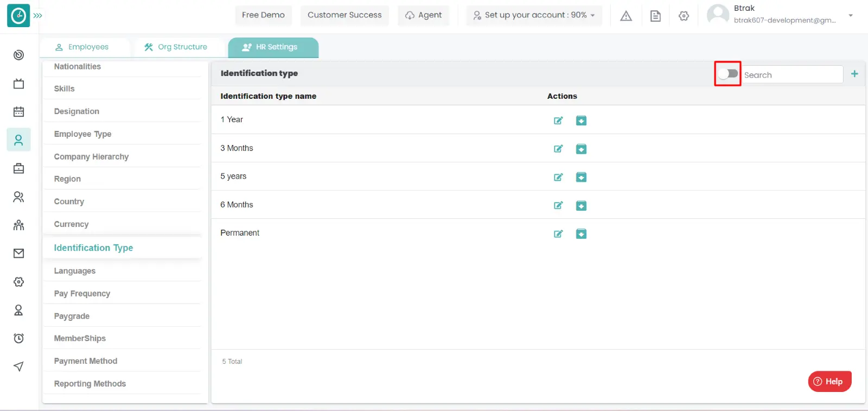The image size is (868, 411).
Task: Open the mail envelope icon in sidebar
Action: (18, 254)
